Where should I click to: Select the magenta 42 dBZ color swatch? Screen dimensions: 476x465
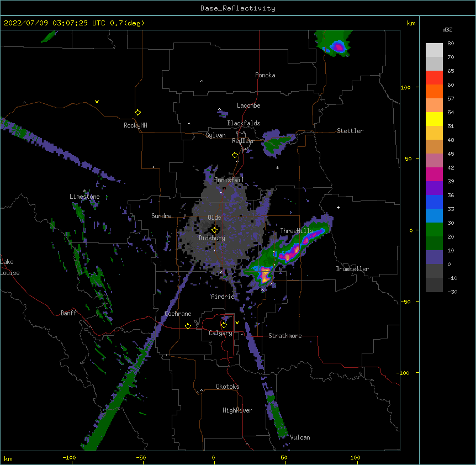434,175
